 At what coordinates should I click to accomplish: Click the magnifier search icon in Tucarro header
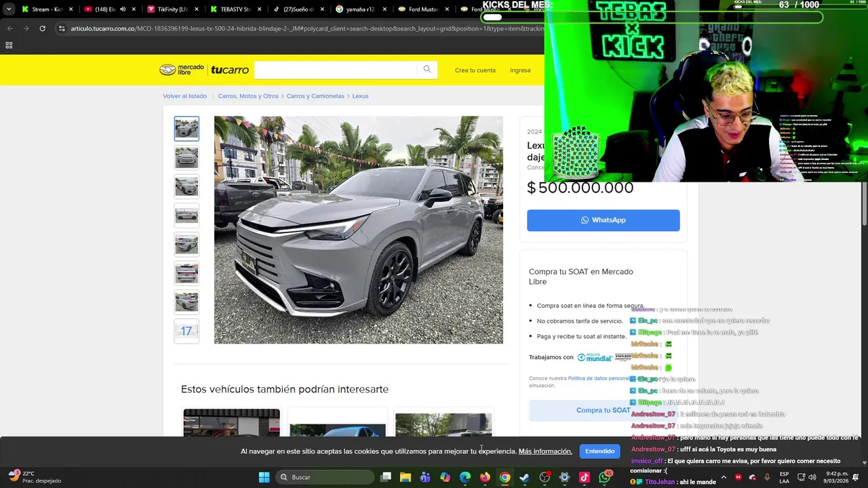click(x=427, y=69)
